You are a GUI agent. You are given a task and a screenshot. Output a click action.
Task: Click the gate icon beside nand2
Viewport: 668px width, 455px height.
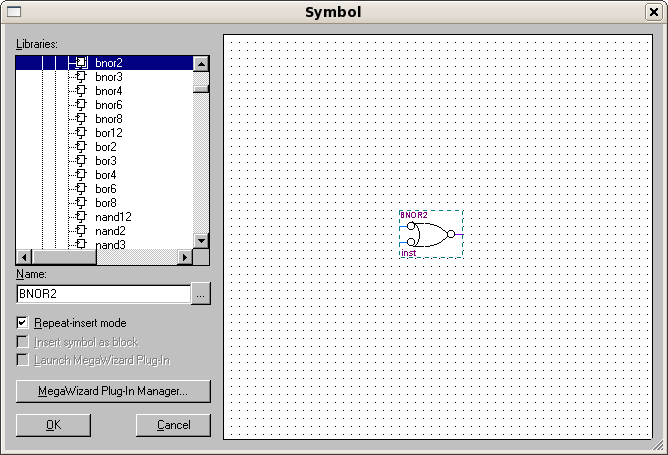tap(81, 231)
